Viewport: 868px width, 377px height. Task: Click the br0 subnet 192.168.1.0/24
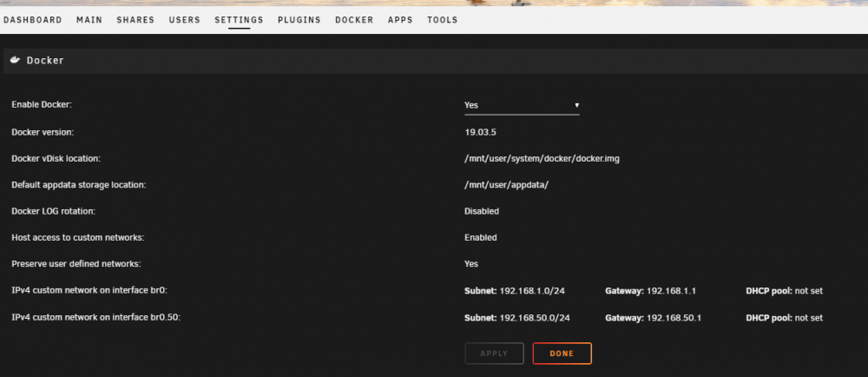click(x=532, y=291)
